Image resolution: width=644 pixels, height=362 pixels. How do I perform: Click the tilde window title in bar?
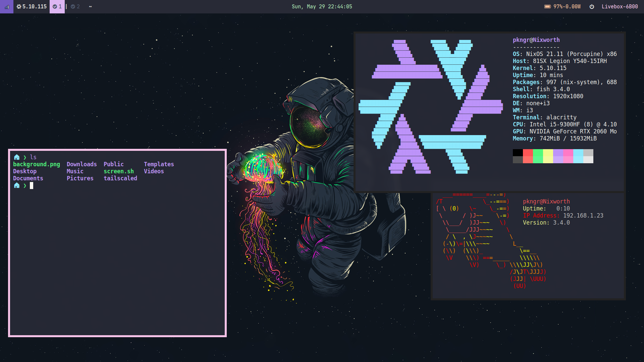click(x=90, y=7)
